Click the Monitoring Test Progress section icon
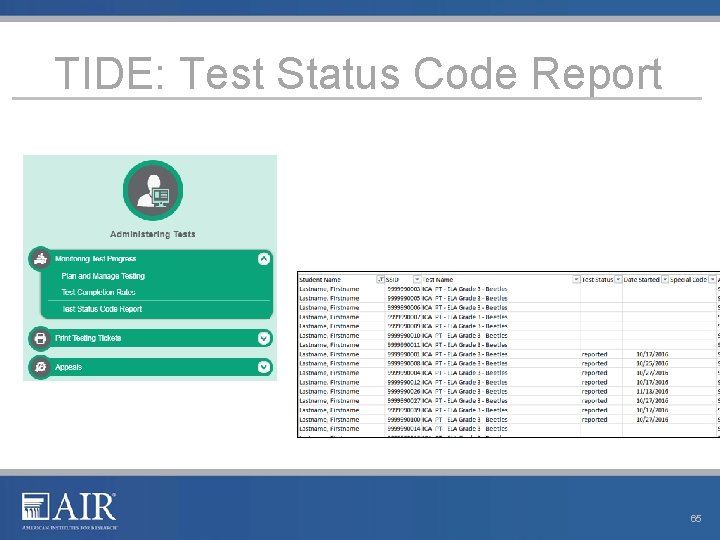Image resolution: width=720 pixels, height=540 pixels. pos(40,259)
